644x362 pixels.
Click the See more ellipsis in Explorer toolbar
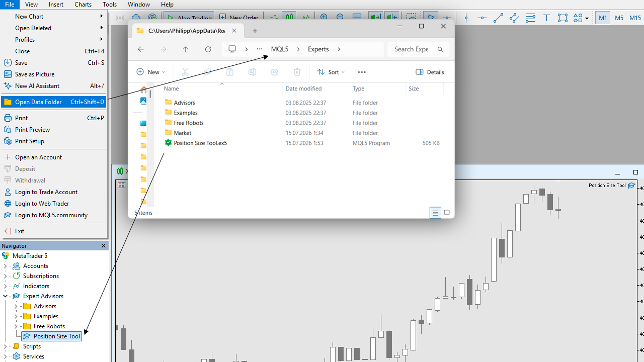362,72
